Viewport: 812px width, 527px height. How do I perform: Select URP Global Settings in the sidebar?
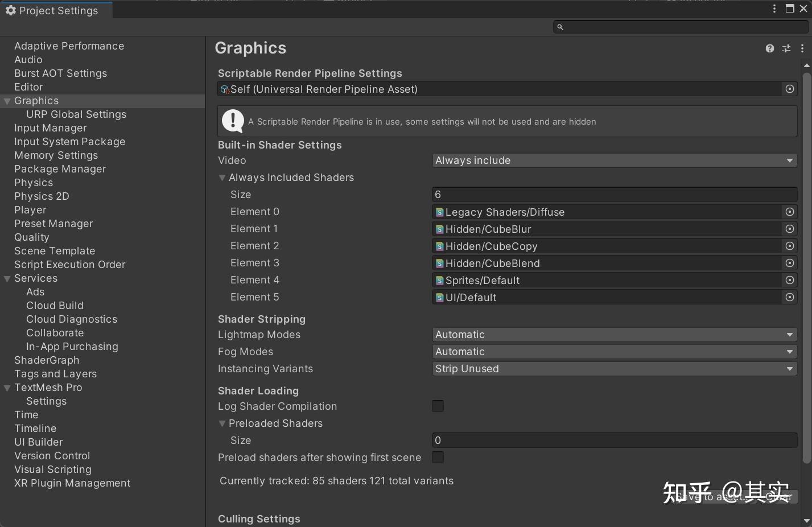(76, 114)
